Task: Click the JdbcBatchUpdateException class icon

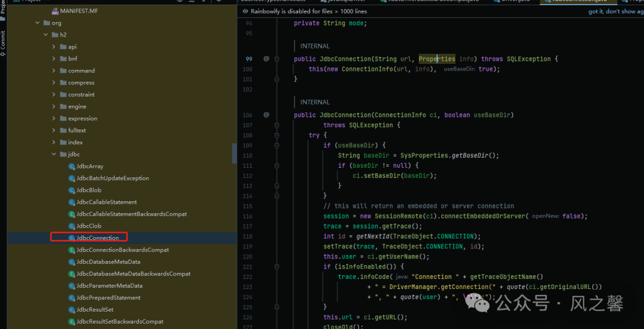Action: pyautogui.click(x=72, y=179)
